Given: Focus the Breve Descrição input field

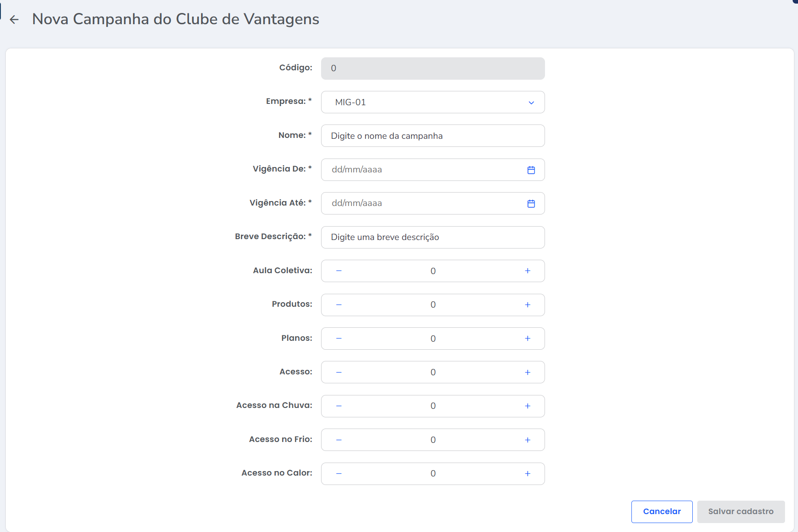Looking at the screenshot, I should [433, 237].
